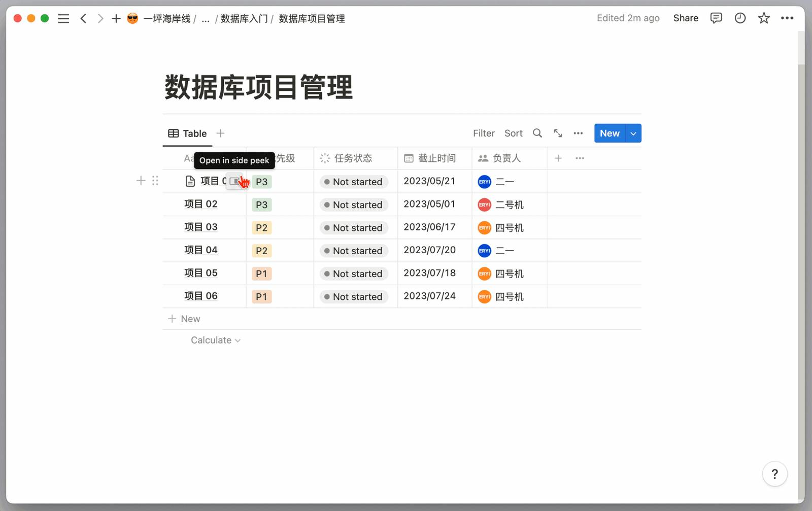This screenshot has height=511, width=812.
Task: Open 项目 01 in side peek
Action: [x=234, y=181]
